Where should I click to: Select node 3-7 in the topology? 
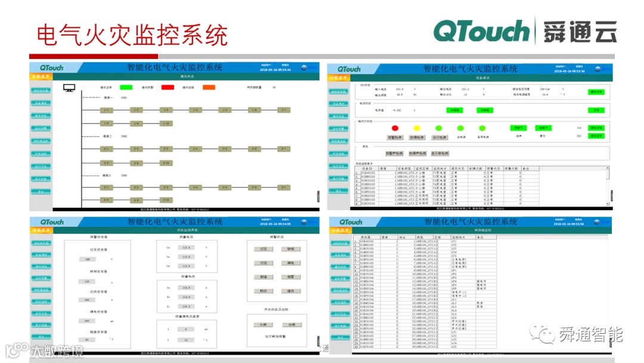coord(284,187)
